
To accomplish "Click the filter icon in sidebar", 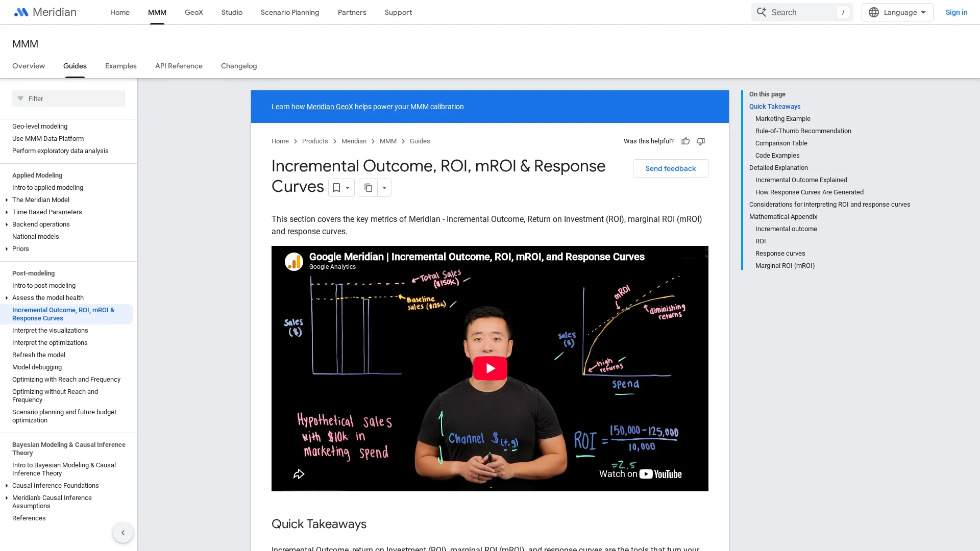I will pyautogui.click(x=20, y=98).
